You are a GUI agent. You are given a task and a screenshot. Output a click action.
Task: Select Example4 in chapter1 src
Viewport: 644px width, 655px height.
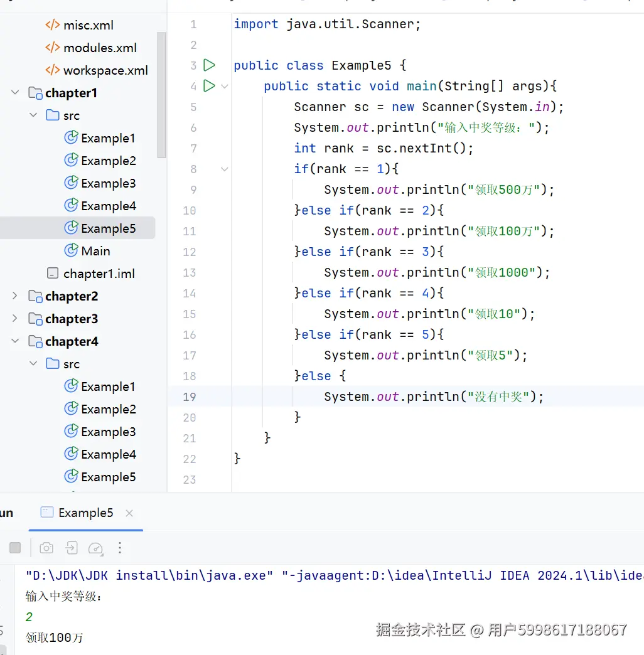[100, 206]
